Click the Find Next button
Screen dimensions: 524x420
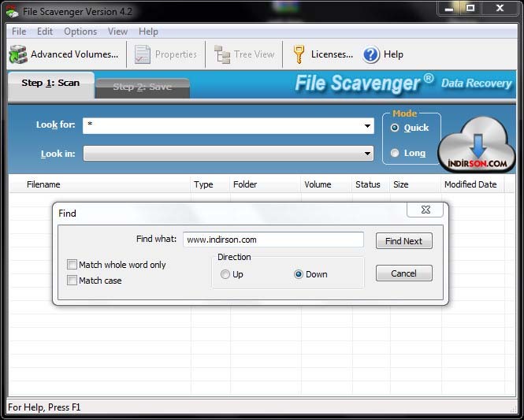point(403,241)
